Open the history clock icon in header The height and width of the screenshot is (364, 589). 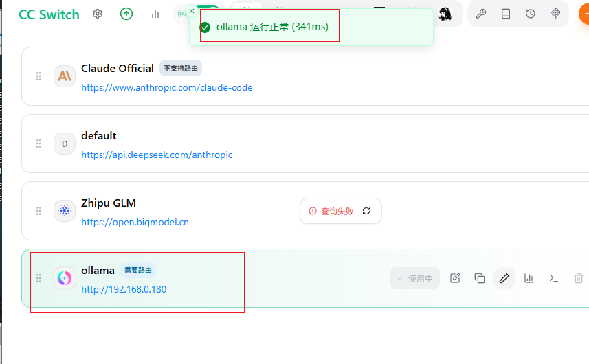tap(531, 14)
